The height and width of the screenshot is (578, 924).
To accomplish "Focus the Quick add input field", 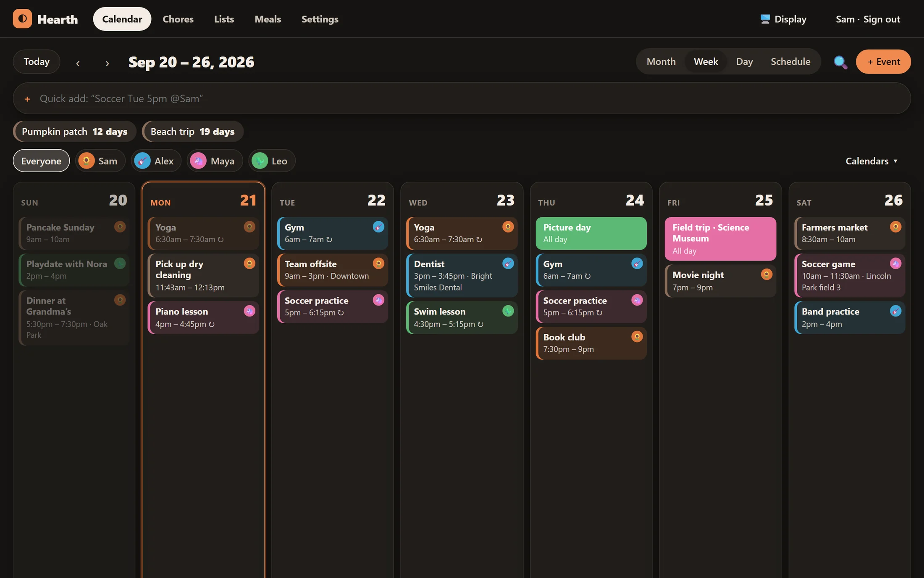I will [462, 98].
